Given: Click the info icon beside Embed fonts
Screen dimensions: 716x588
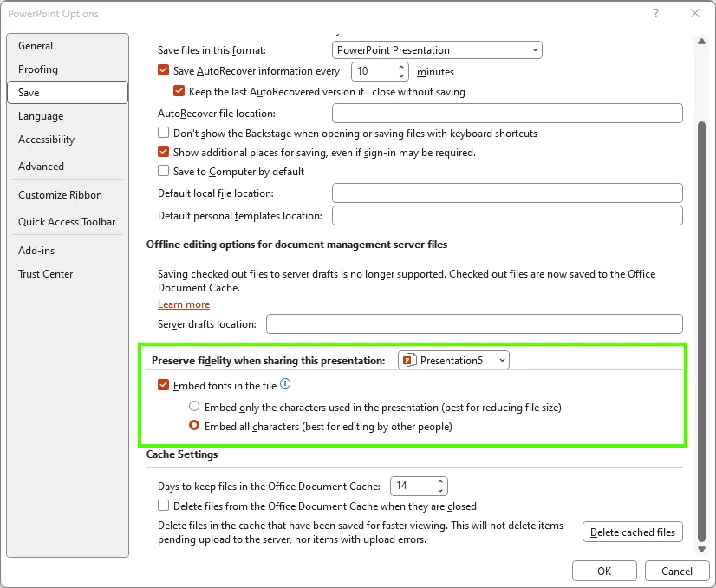Looking at the screenshot, I should pos(285,384).
